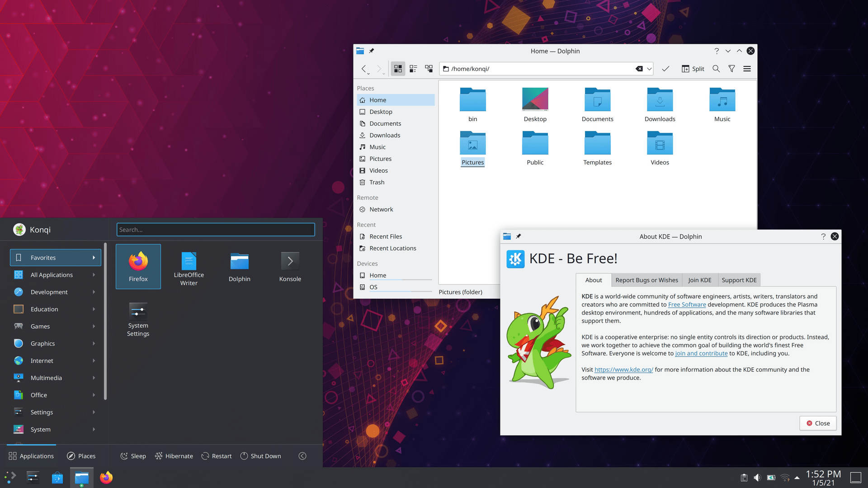Switch Dolphin to Compact view mode
Viewport: 868px width, 488px height.
[413, 69]
